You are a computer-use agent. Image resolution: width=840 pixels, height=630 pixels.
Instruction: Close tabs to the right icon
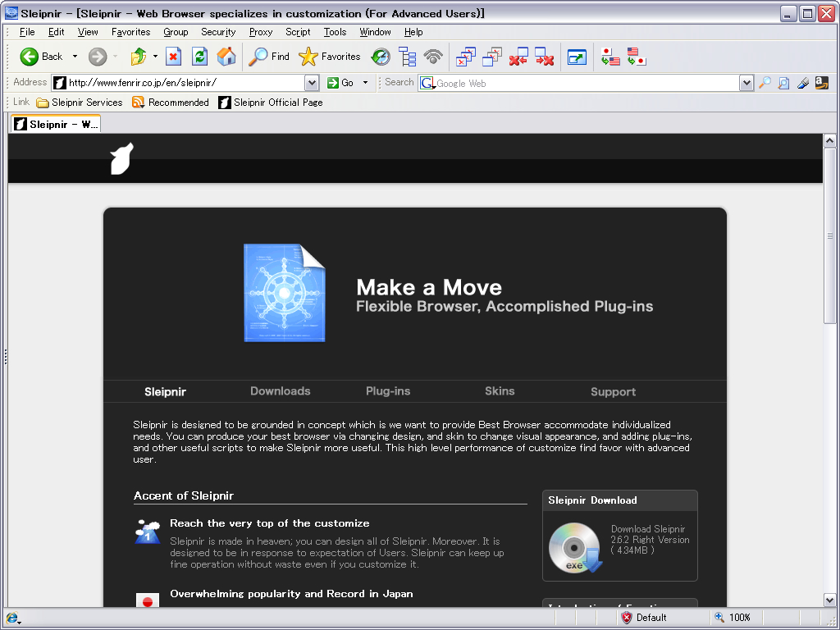click(545, 57)
